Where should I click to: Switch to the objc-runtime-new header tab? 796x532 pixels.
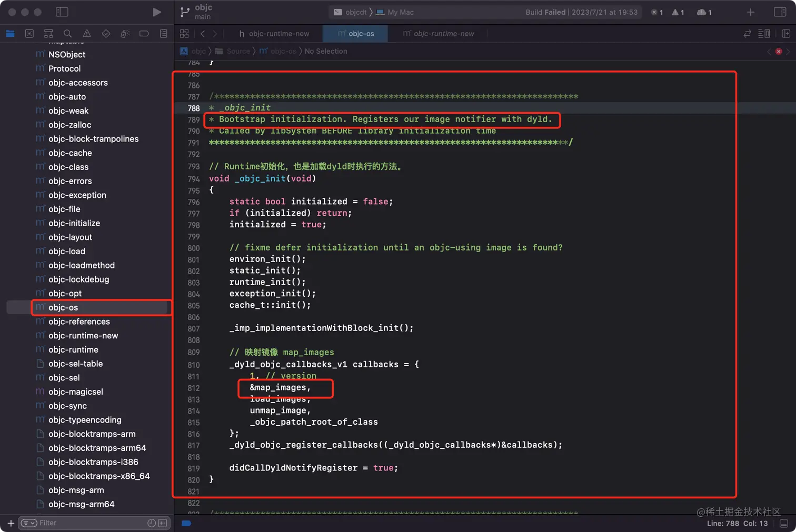coord(274,34)
